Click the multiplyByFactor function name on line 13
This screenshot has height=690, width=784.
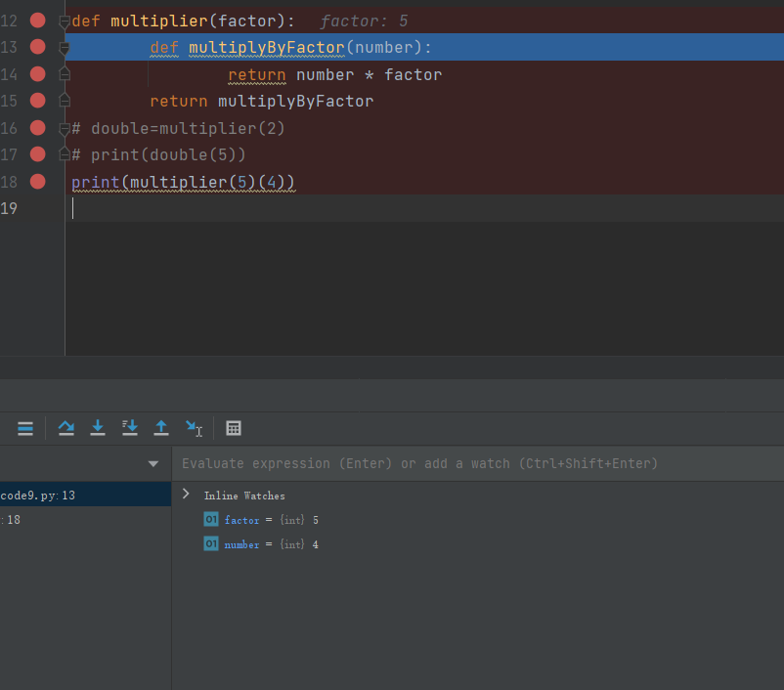tap(266, 48)
